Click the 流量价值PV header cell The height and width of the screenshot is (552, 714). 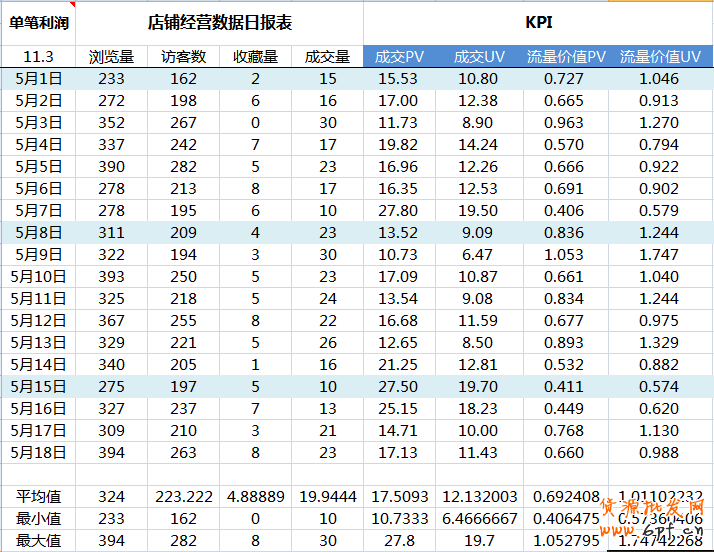pyautogui.click(x=566, y=57)
